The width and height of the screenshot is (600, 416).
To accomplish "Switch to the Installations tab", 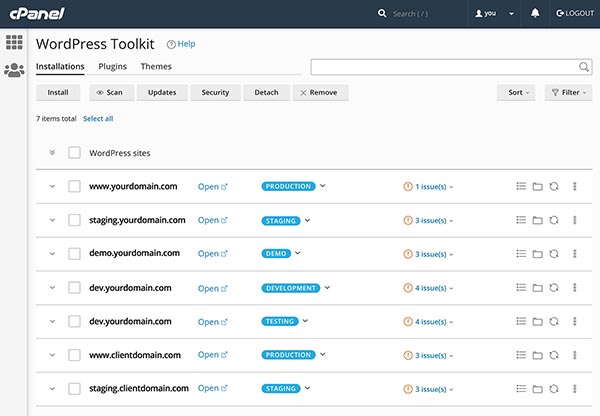I will 60,67.
